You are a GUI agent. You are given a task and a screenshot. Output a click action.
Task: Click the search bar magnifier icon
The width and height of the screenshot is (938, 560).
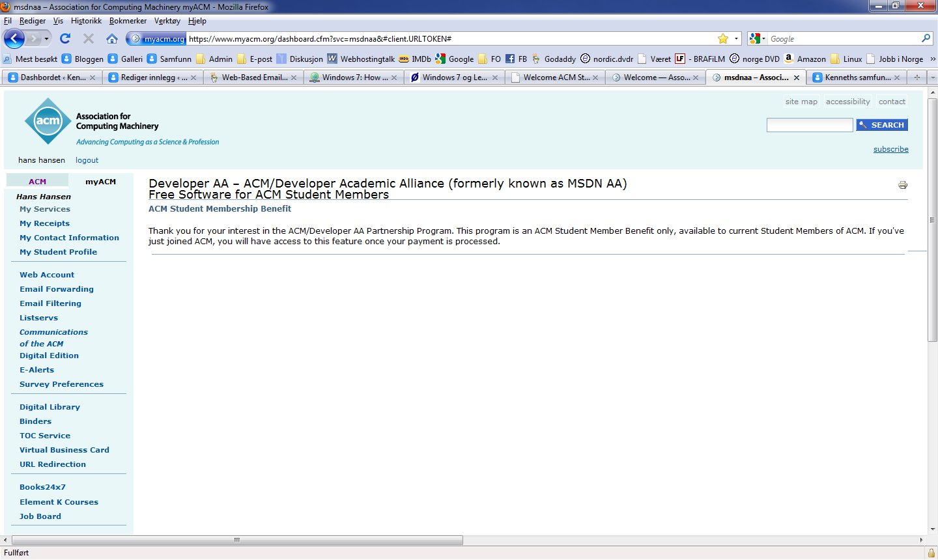pos(926,38)
